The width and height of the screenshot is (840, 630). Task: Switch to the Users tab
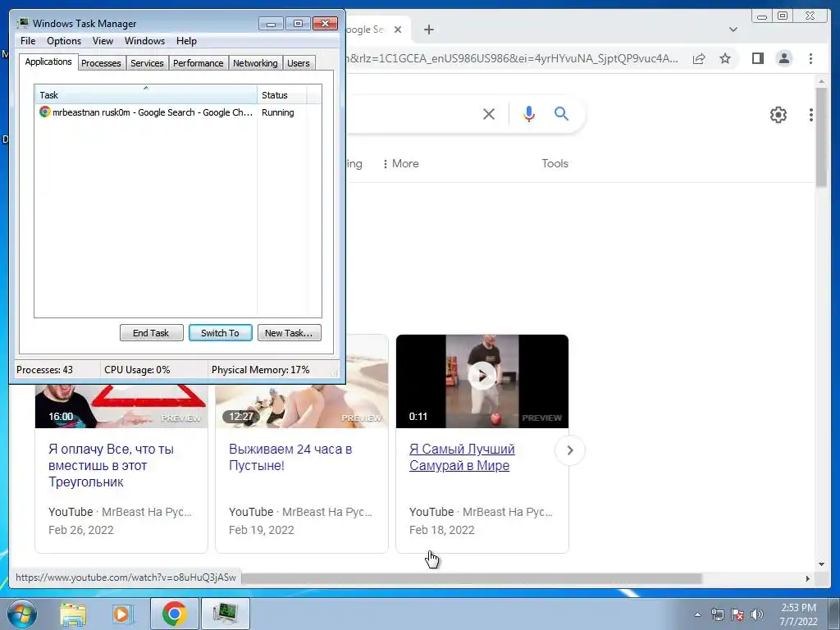pyautogui.click(x=299, y=63)
